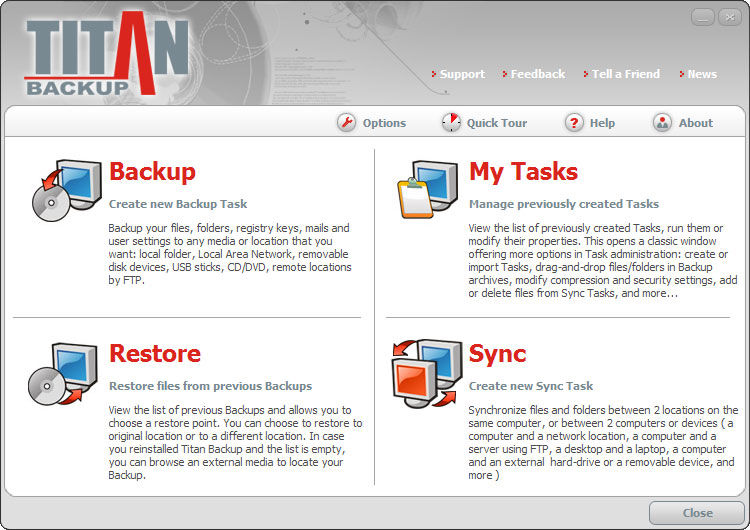Click the Options wrench icon

click(x=346, y=123)
